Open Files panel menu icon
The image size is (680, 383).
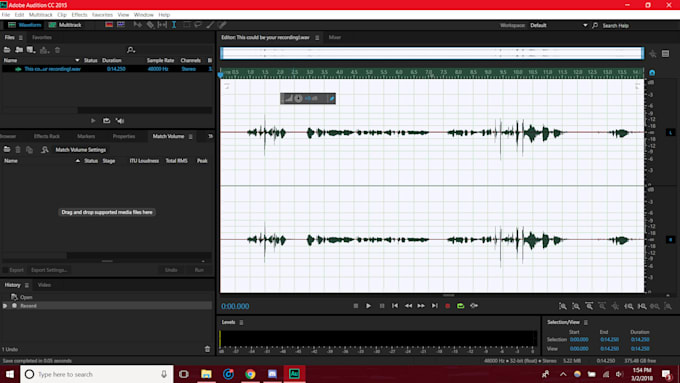coord(20,38)
